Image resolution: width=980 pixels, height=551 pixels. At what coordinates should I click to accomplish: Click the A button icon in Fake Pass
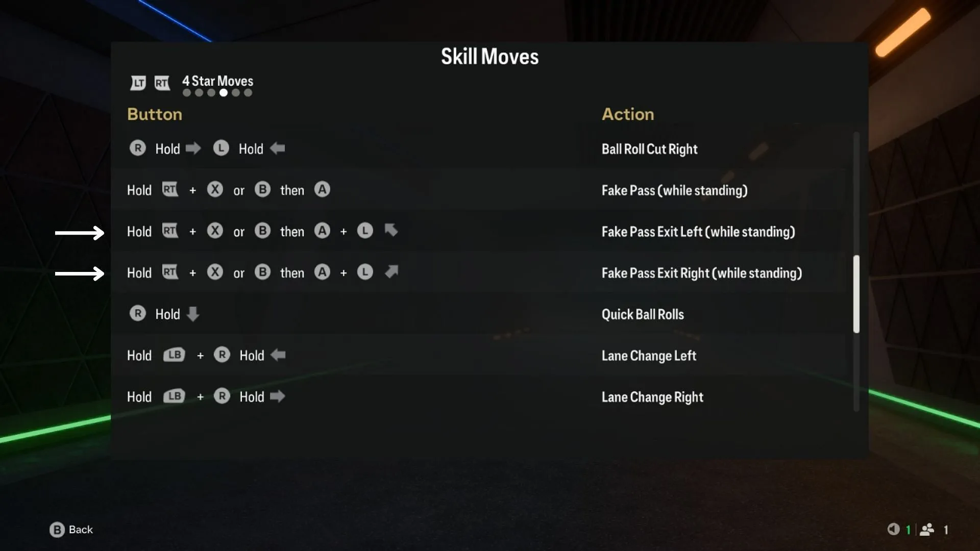pos(323,190)
